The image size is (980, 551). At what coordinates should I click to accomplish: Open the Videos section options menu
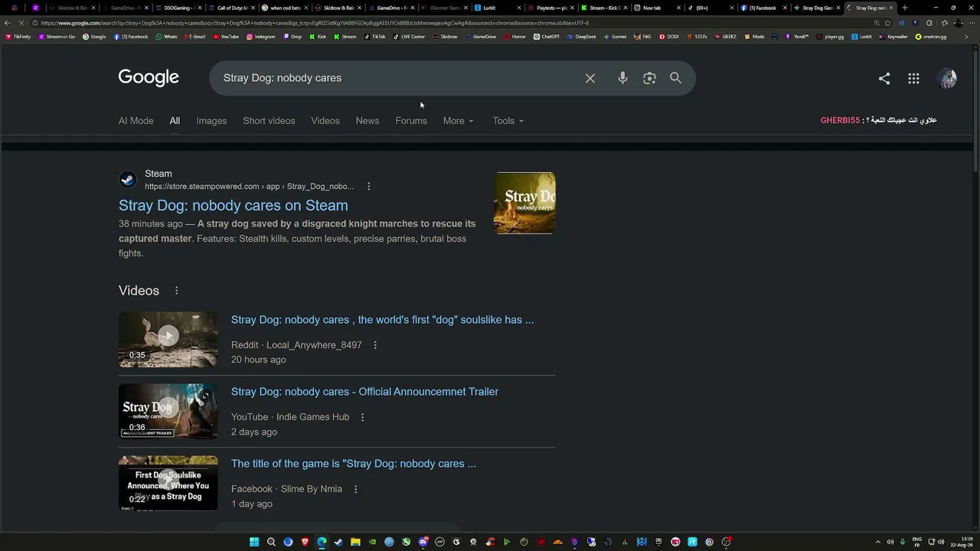pyautogui.click(x=176, y=291)
